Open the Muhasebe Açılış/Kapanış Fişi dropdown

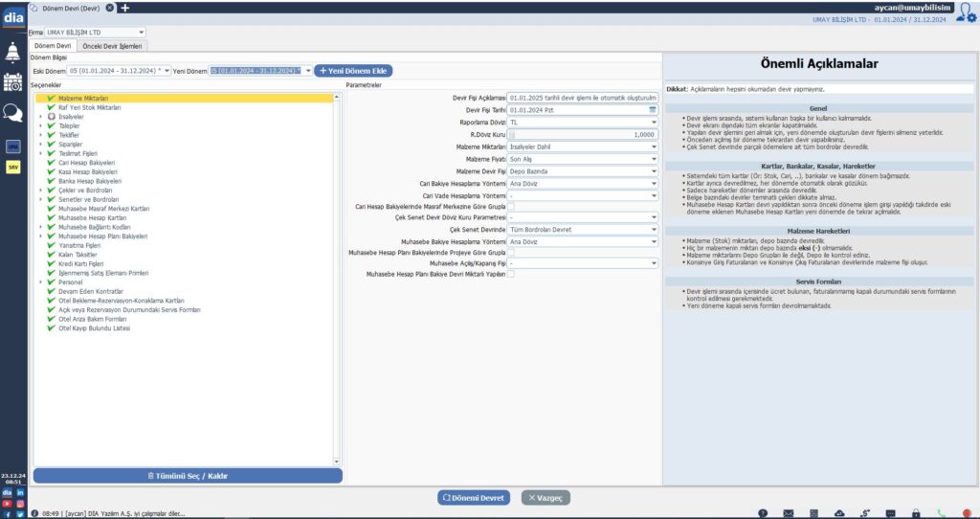tap(583, 264)
